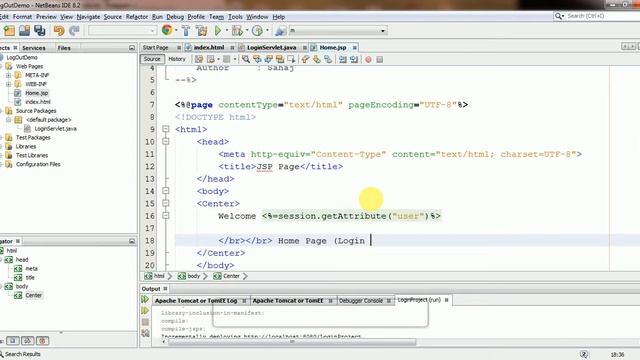Minimize the Navigator panel window icon
Viewport: 640px width, 360px height.
(x=132, y=241)
